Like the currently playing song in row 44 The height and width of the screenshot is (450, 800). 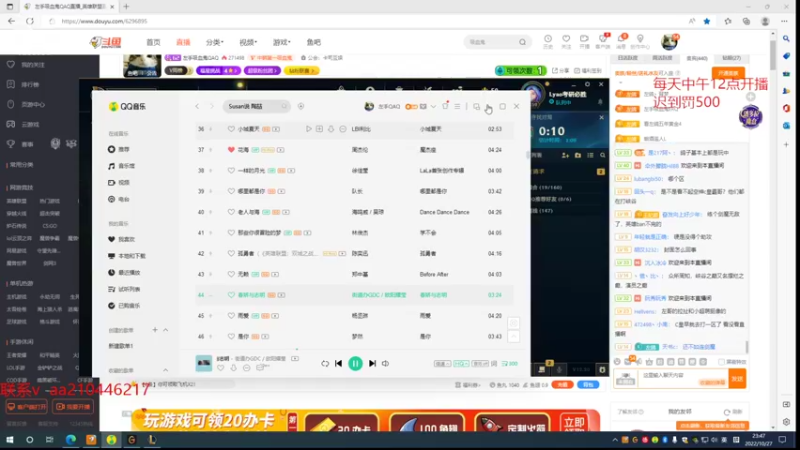tap(231, 295)
